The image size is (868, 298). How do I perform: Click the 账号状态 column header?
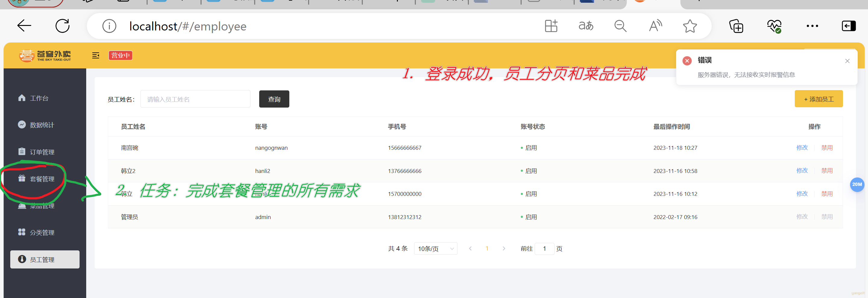(533, 127)
